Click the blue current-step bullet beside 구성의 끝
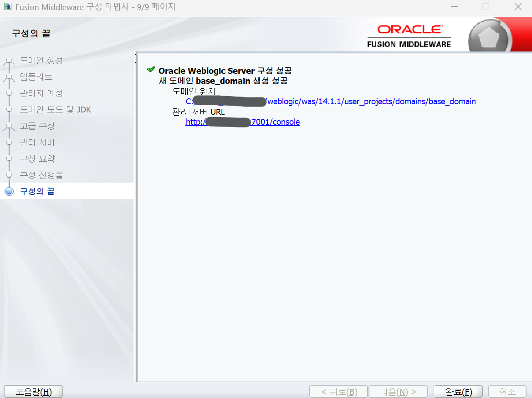The image size is (532, 398). coord(9,191)
